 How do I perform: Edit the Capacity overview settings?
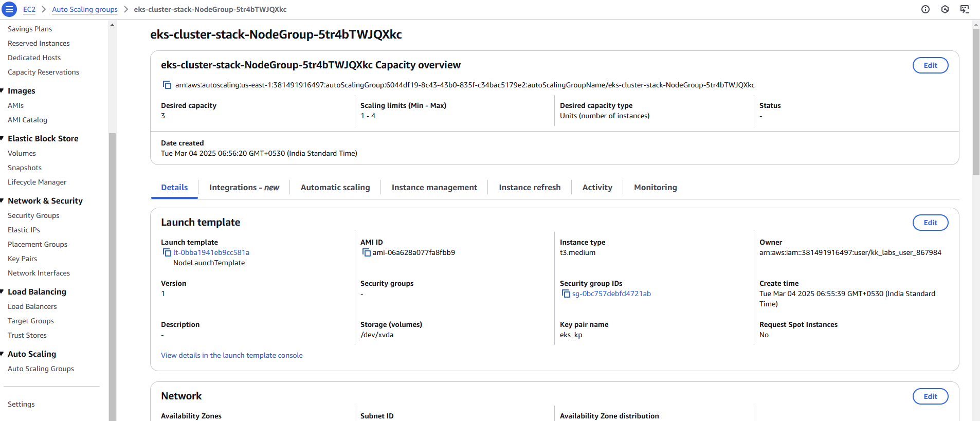[x=930, y=65]
